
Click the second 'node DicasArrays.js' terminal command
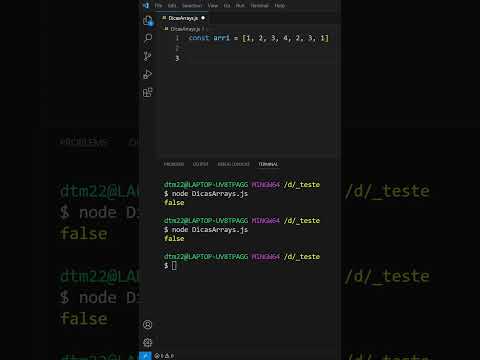[210, 230]
